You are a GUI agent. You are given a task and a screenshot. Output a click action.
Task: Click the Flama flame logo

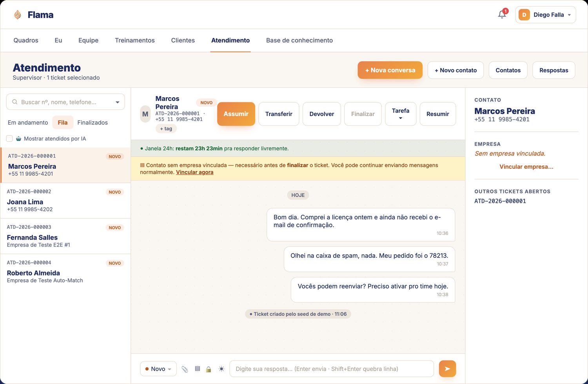[x=18, y=15]
